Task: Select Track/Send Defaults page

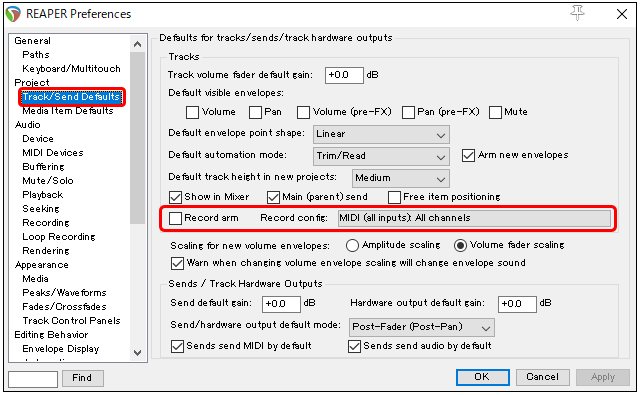Action: click(x=71, y=97)
